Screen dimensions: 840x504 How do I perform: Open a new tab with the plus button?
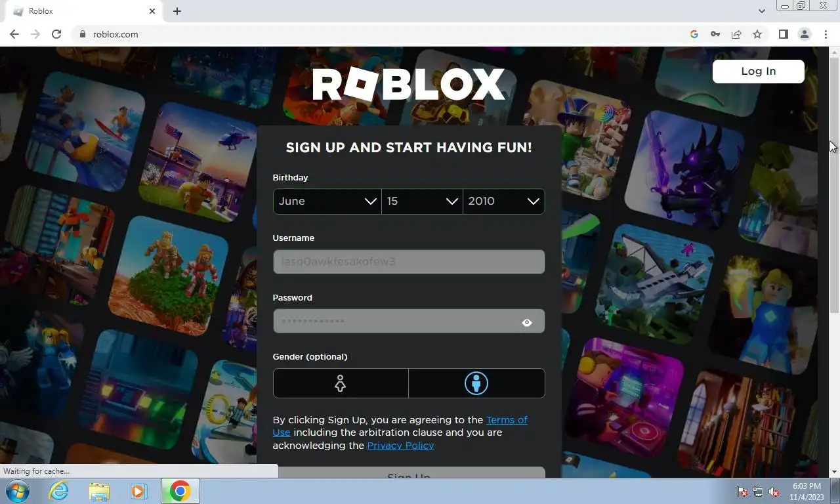tap(177, 11)
